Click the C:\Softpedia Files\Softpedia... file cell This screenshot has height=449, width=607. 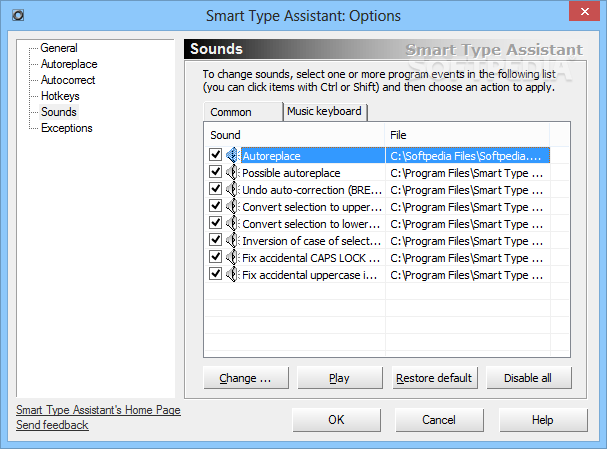click(x=468, y=156)
